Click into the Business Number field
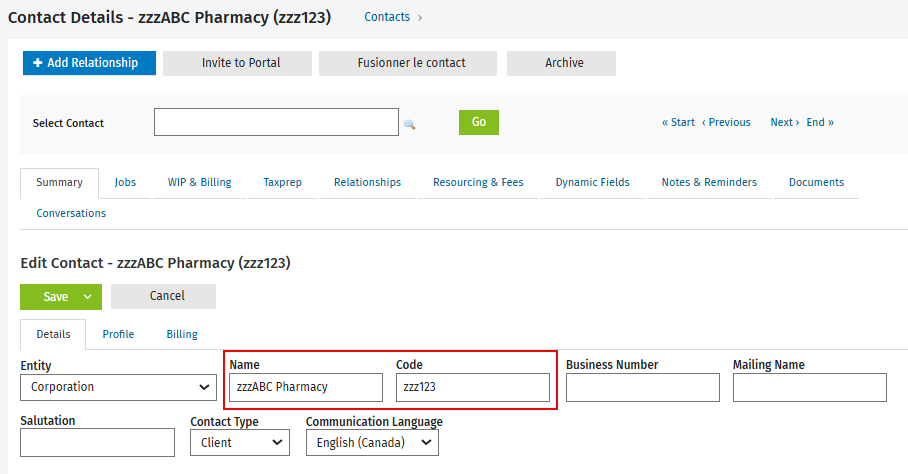 pos(643,388)
